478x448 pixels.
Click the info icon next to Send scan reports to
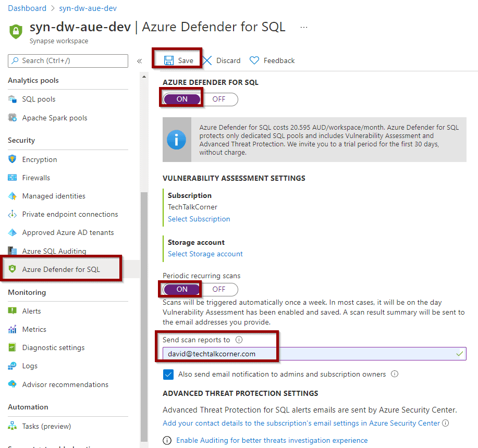click(239, 340)
